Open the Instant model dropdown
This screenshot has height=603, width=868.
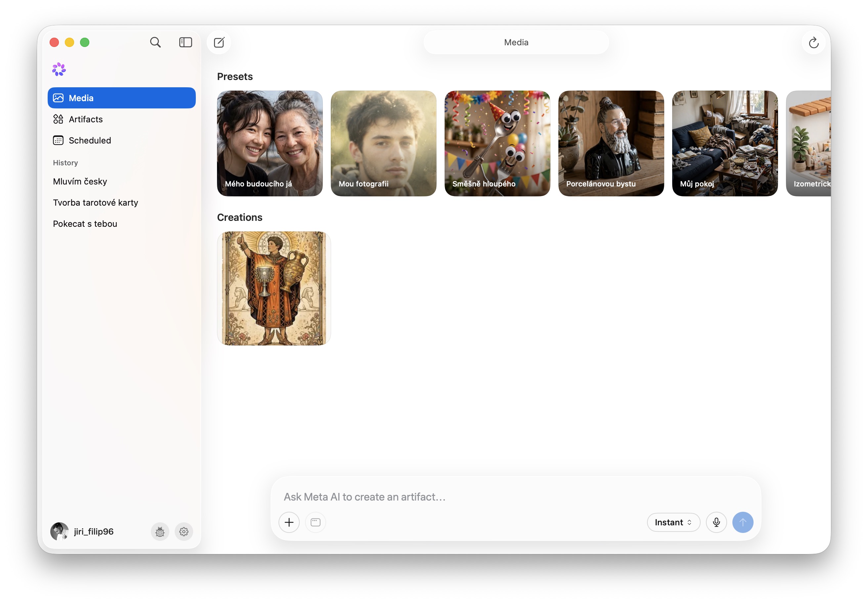tap(673, 522)
